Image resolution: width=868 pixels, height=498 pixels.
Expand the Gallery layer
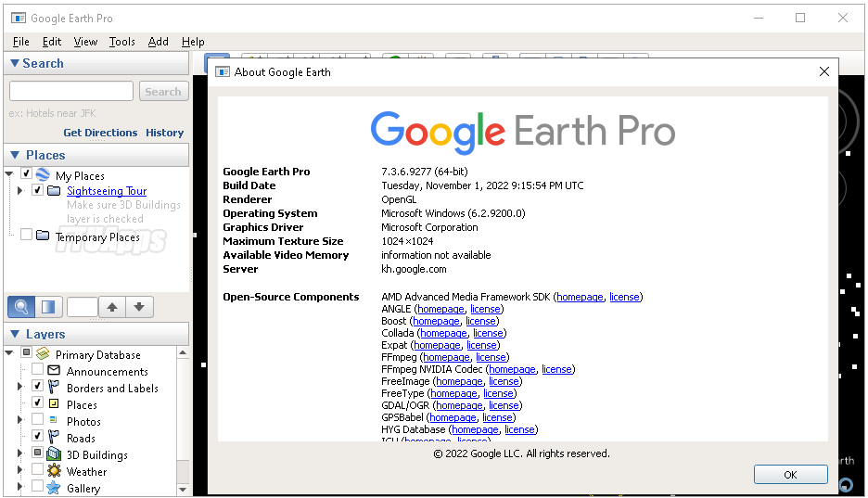coord(19,486)
